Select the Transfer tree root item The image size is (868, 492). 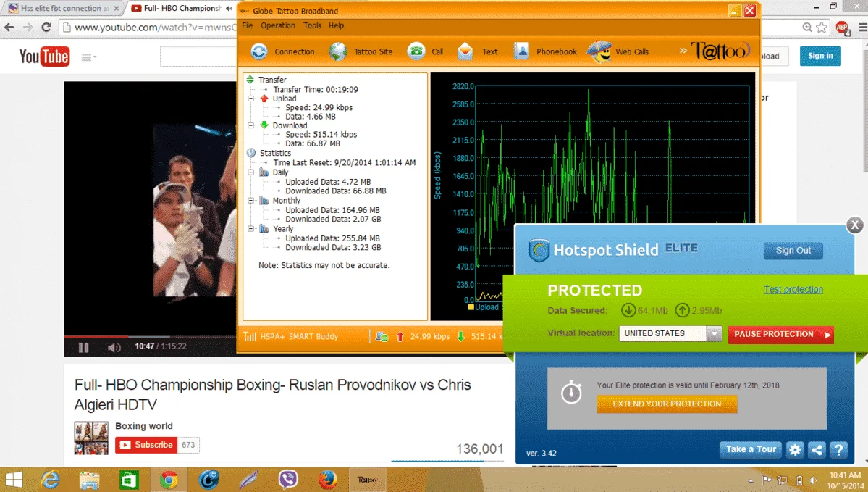(272, 80)
